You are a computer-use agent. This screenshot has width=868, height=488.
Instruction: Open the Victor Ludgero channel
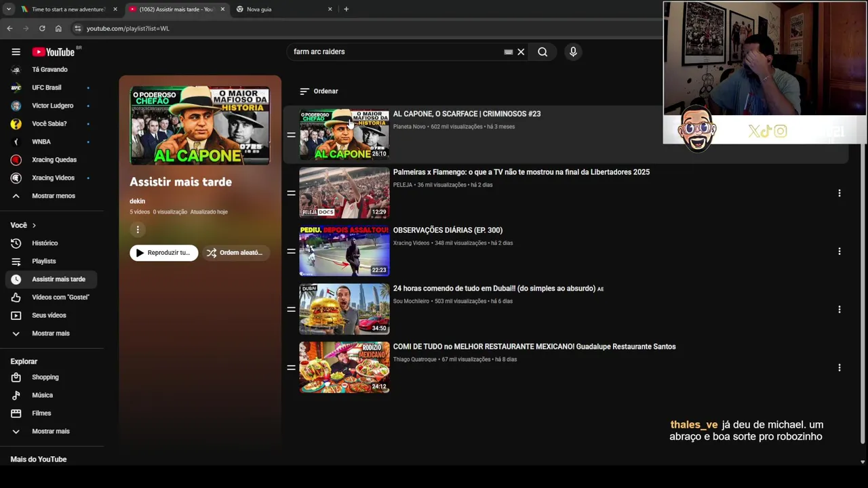[x=52, y=106]
